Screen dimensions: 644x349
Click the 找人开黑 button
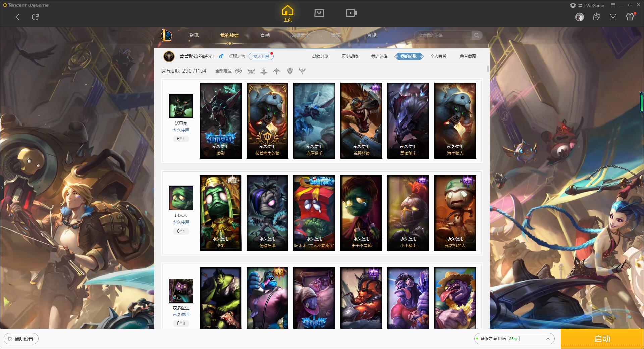click(x=261, y=56)
